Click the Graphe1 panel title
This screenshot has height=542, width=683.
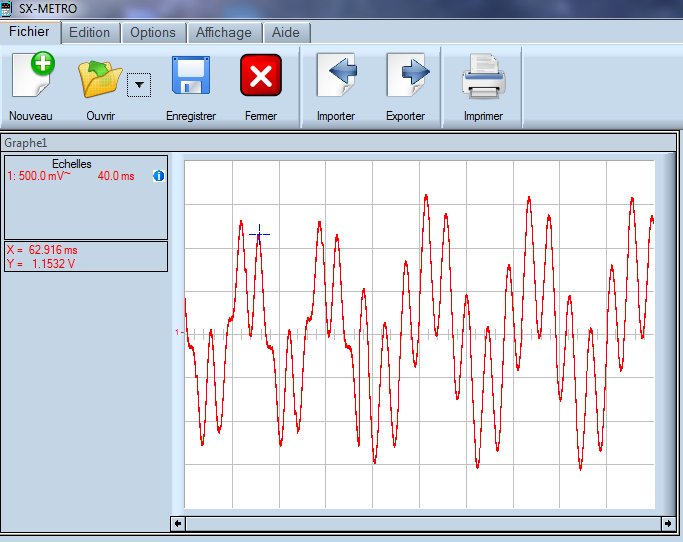pyautogui.click(x=26, y=143)
